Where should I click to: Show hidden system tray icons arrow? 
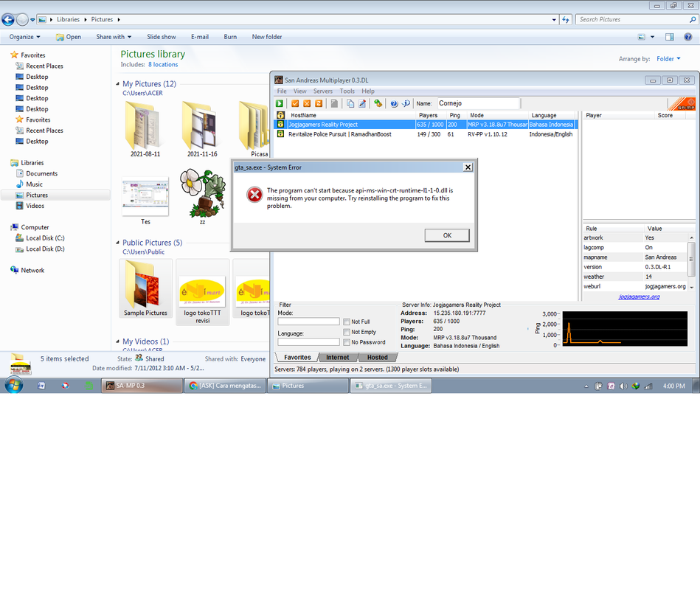coord(586,386)
